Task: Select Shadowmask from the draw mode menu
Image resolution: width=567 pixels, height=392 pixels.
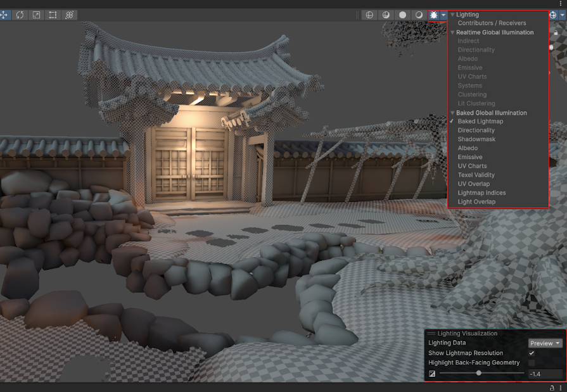Action: click(476, 139)
